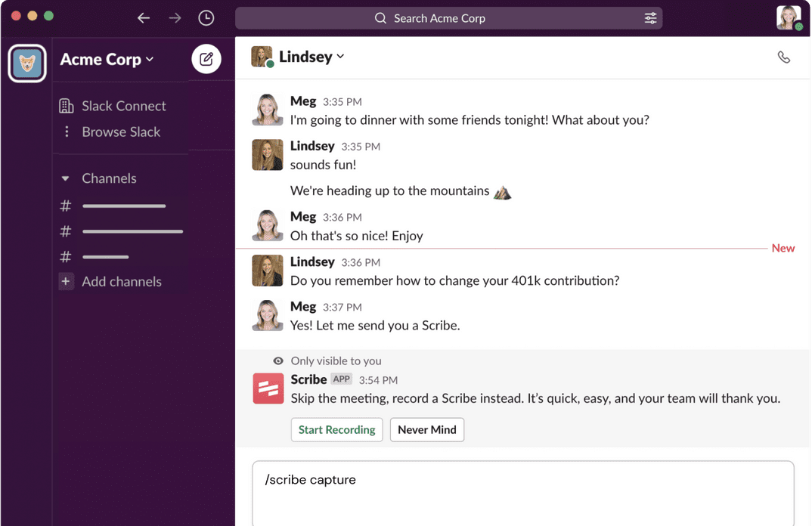Jump to the New messages divider
Image resolution: width=812 pixels, height=526 pixels.
[783, 248]
